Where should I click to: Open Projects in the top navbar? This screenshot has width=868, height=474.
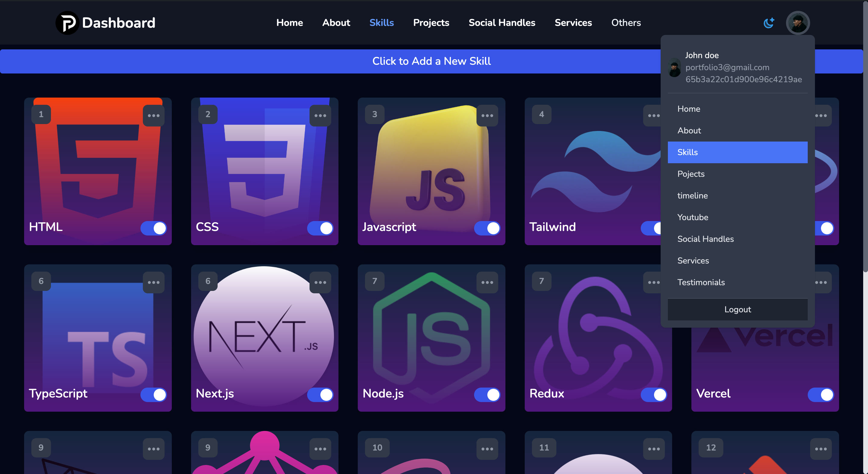coord(431,23)
